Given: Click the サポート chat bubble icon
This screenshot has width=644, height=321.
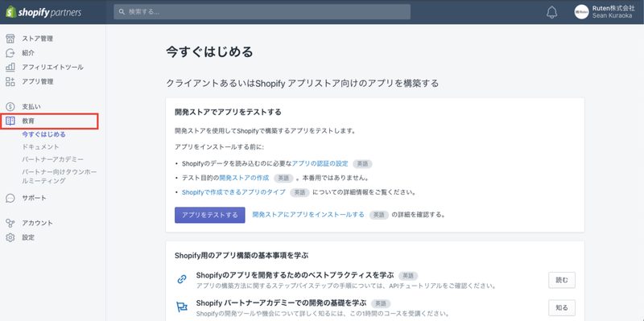Looking at the screenshot, I should coord(10,198).
